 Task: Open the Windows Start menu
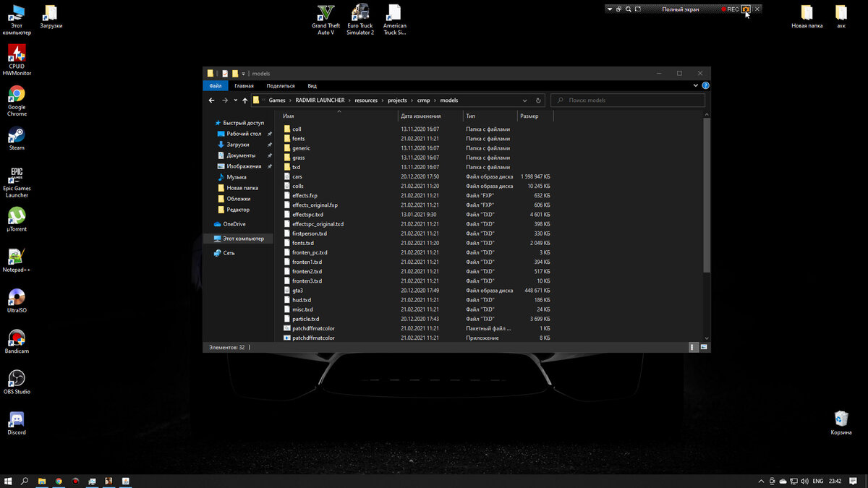9,481
